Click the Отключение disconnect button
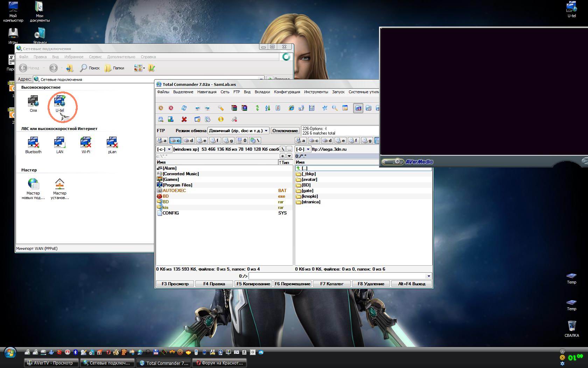 click(285, 131)
